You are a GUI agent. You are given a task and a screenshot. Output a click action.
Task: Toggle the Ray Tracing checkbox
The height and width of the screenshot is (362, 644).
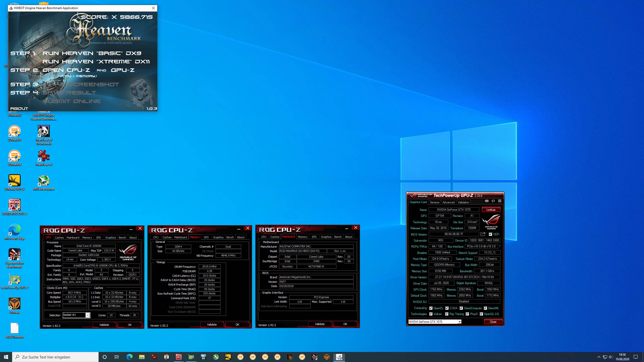click(447, 314)
